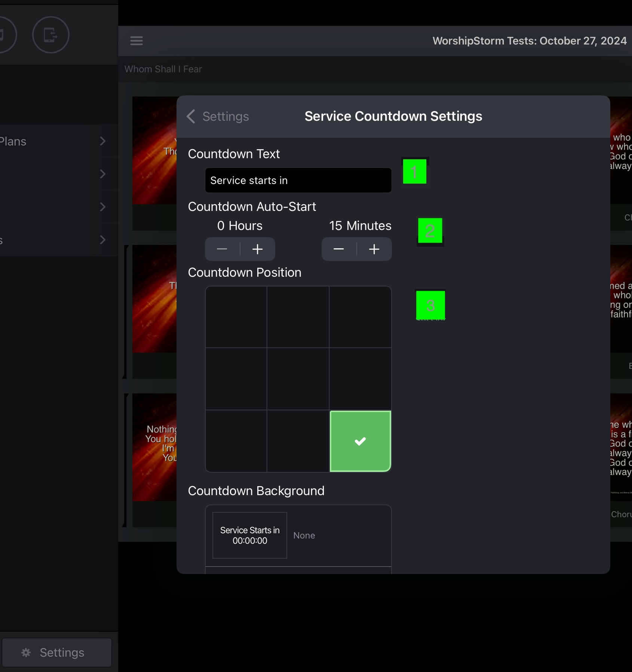Viewport: 632px width, 672px height.
Task: Choose the Service Starts in background thumbnail
Action: (x=250, y=535)
